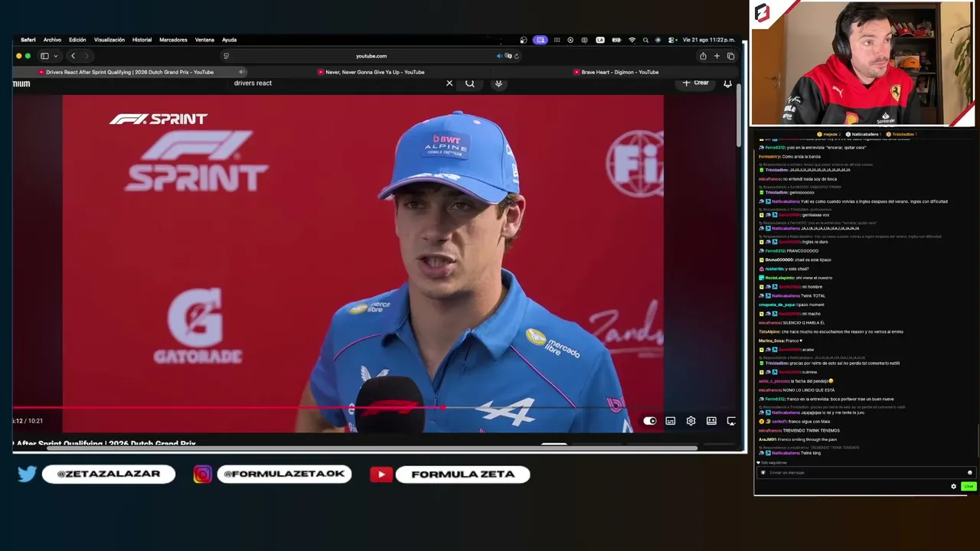980x551 pixels.
Task: Mute the Drivers React tab speaker icon
Action: (241, 72)
